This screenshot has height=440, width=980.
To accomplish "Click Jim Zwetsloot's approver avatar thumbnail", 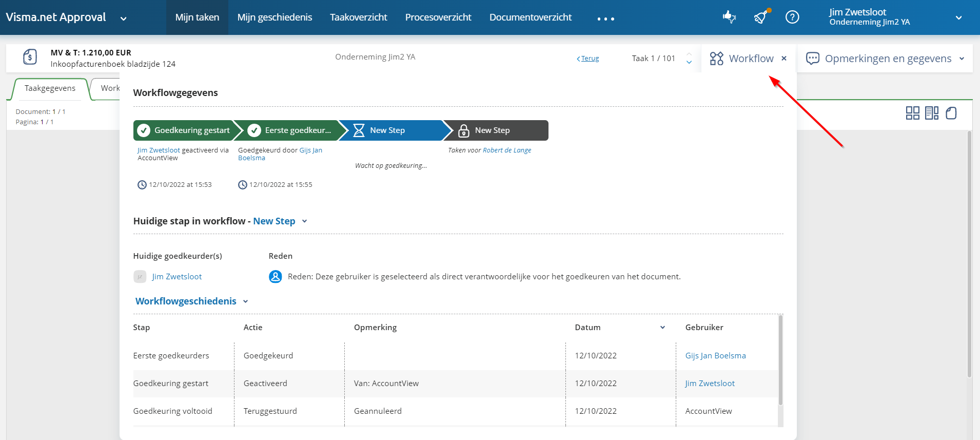I will tap(140, 277).
